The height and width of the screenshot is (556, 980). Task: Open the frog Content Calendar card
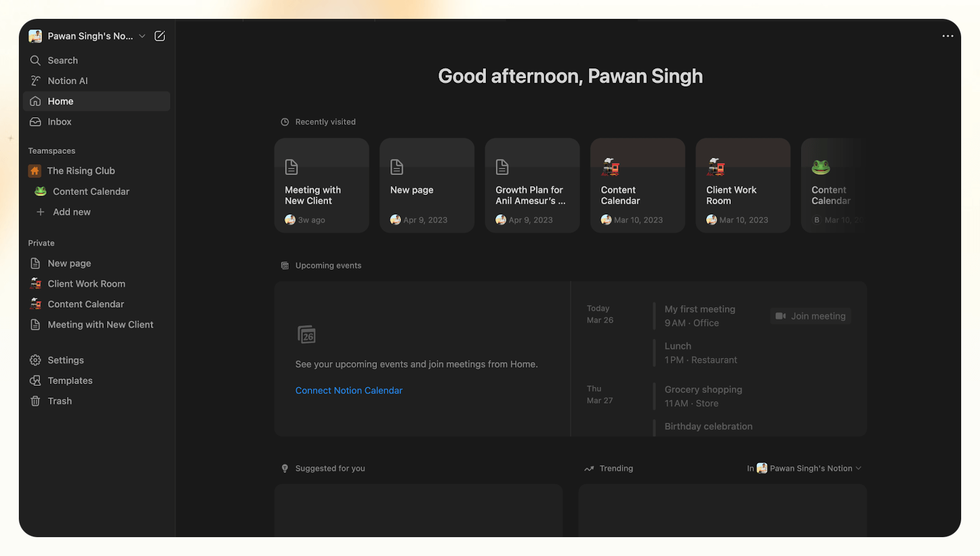[x=834, y=186]
